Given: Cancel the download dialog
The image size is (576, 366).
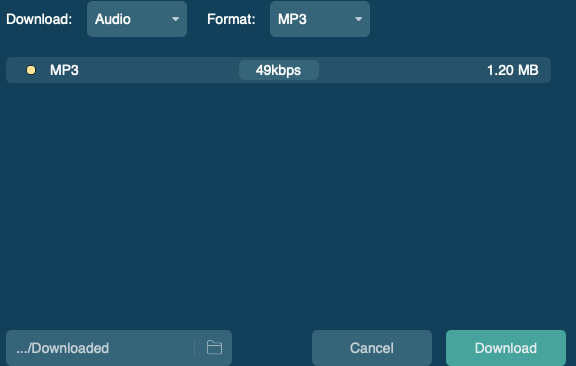Looking at the screenshot, I should [372, 348].
